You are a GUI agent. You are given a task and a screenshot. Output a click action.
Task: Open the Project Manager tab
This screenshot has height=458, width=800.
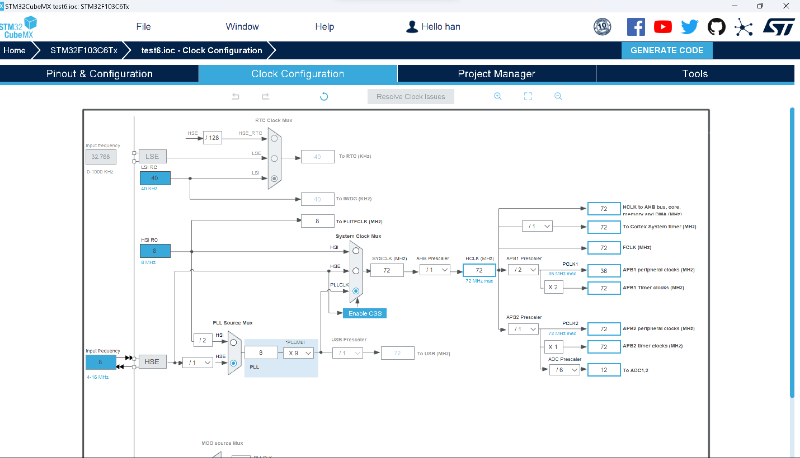pos(496,74)
